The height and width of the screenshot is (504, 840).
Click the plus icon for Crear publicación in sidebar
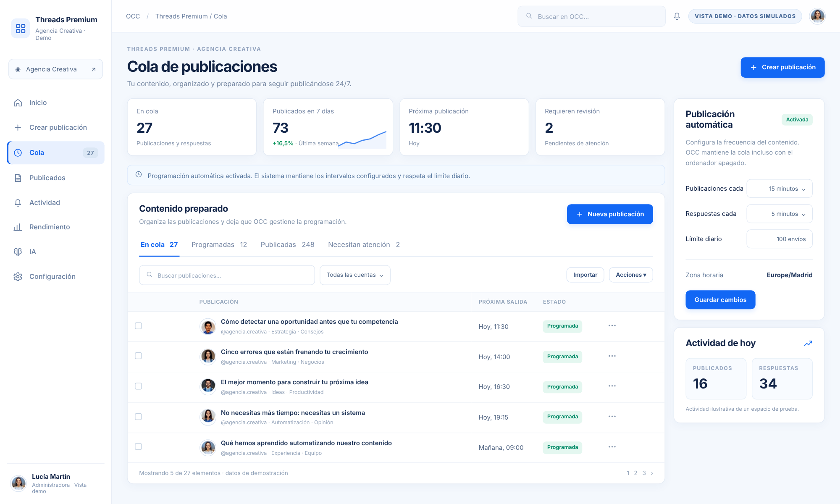(18, 128)
